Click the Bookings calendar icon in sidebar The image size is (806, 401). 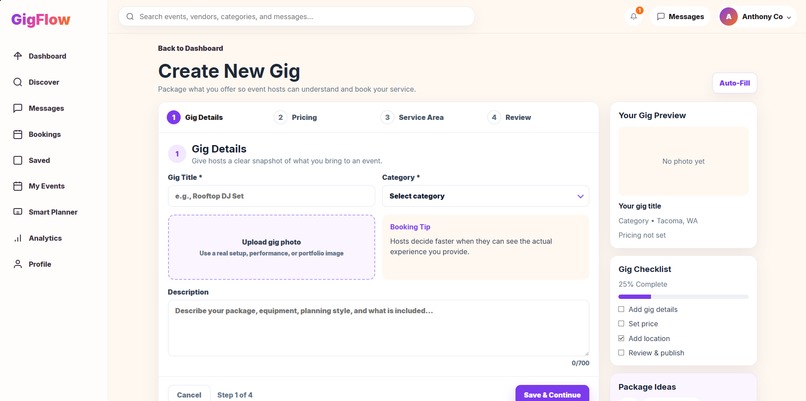[18, 134]
